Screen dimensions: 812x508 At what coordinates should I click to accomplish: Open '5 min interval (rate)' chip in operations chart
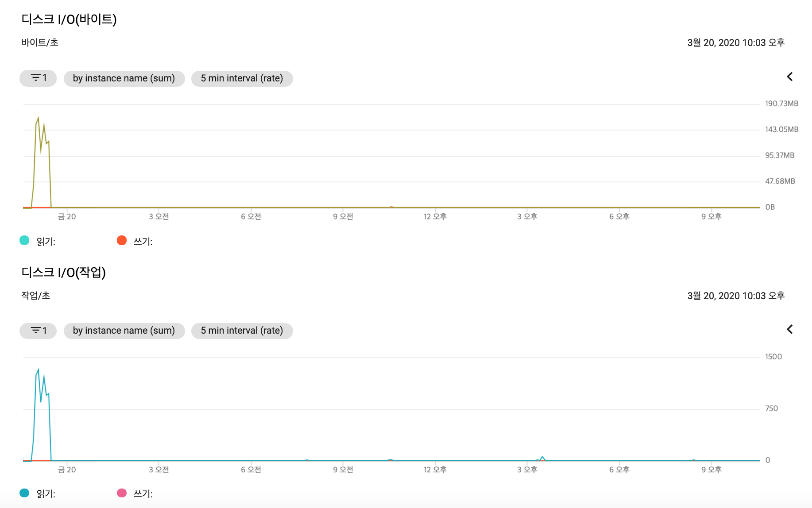[x=242, y=331]
